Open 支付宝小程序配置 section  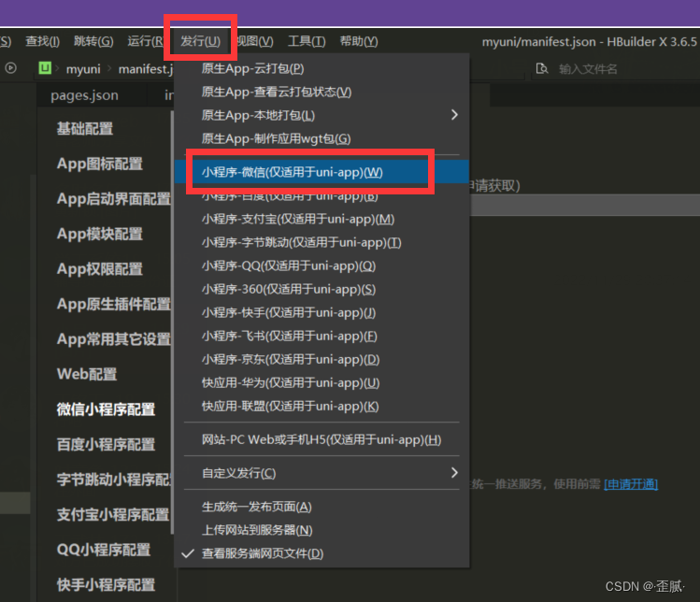113,515
